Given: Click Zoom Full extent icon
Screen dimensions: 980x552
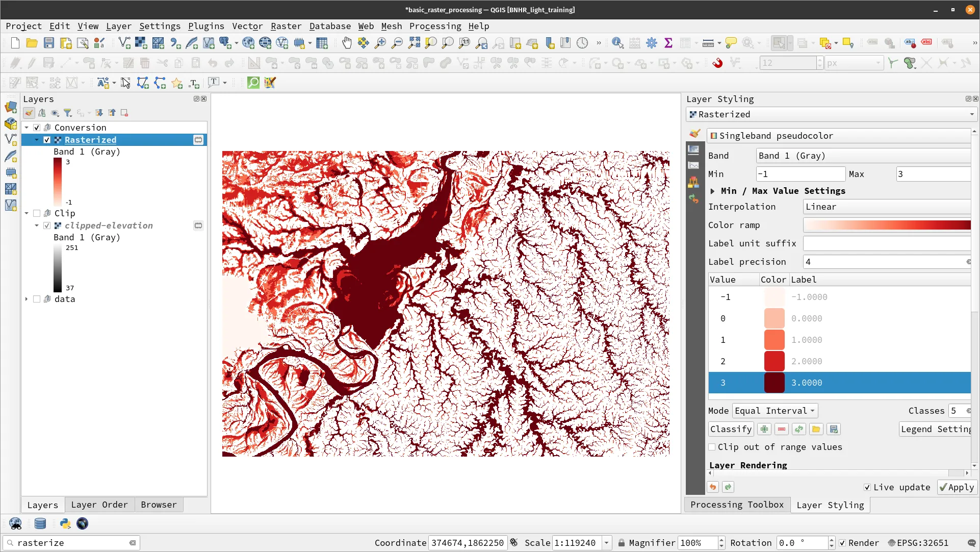Looking at the screenshot, I should click(414, 43).
